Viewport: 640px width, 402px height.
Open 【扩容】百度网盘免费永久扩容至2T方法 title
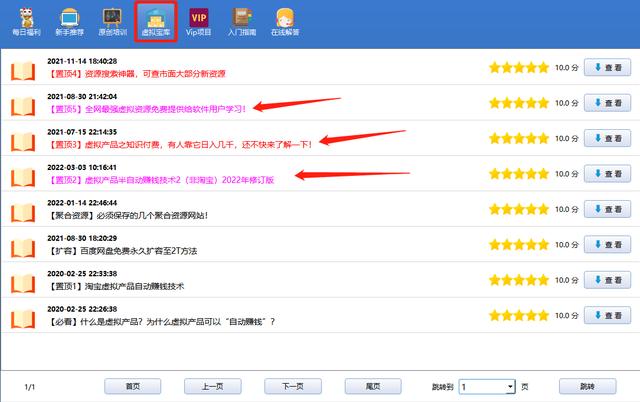122,251
